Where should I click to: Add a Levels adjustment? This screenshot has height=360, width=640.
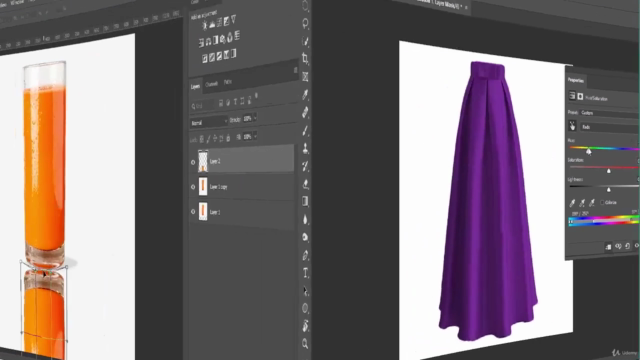coord(212,24)
